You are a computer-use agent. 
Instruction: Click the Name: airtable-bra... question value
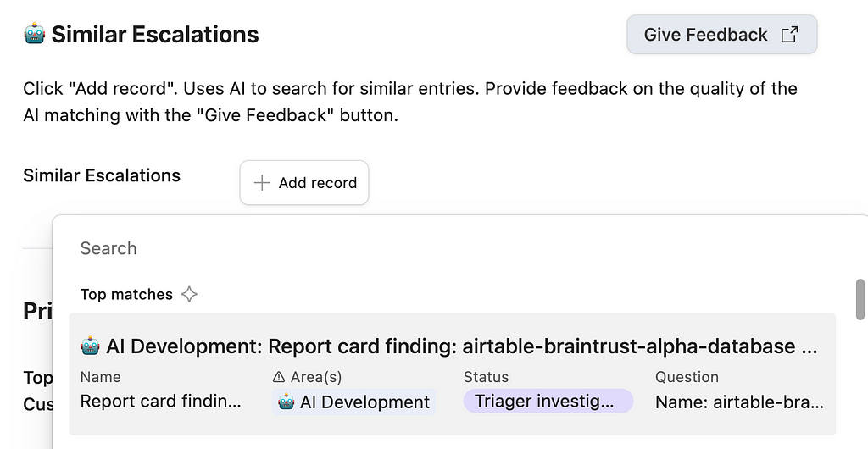[739, 402]
